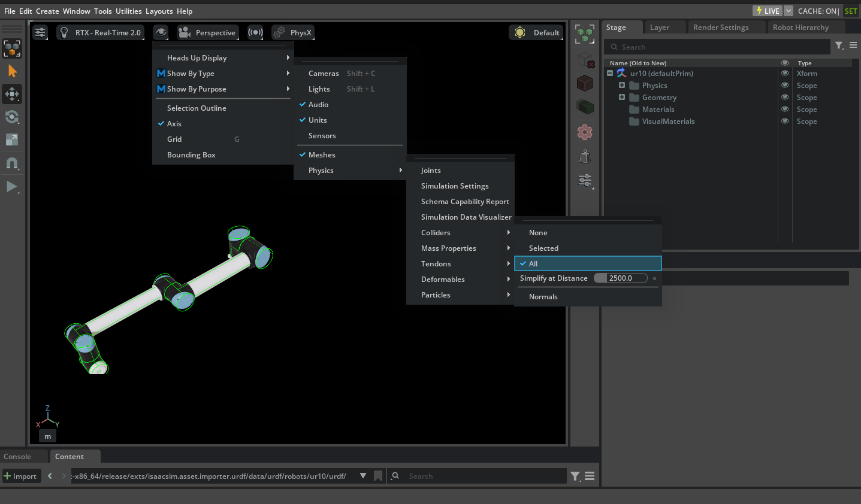This screenshot has height=504, width=861.
Task: Click the Stage search input field
Action: coord(719,47)
